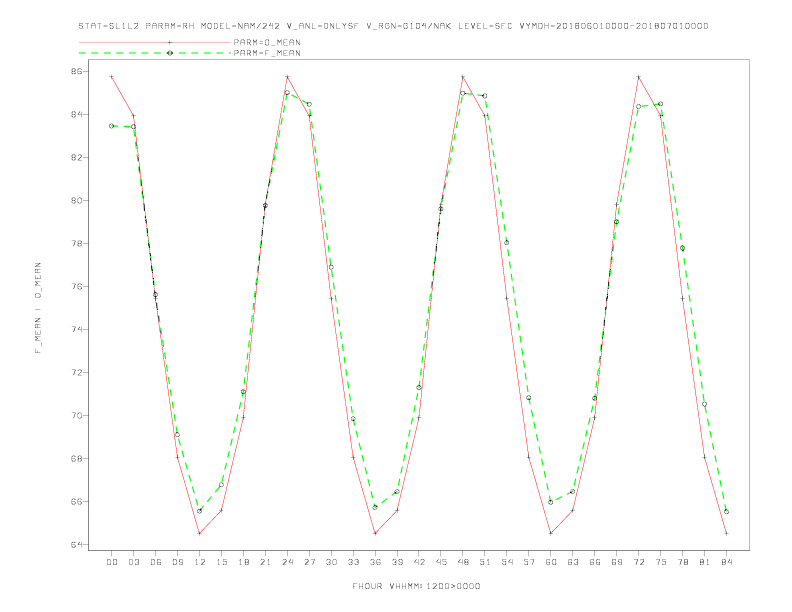Click the x-axis tick label 81
Image resolution: width=792 pixels, height=612 pixels.
click(x=705, y=562)
